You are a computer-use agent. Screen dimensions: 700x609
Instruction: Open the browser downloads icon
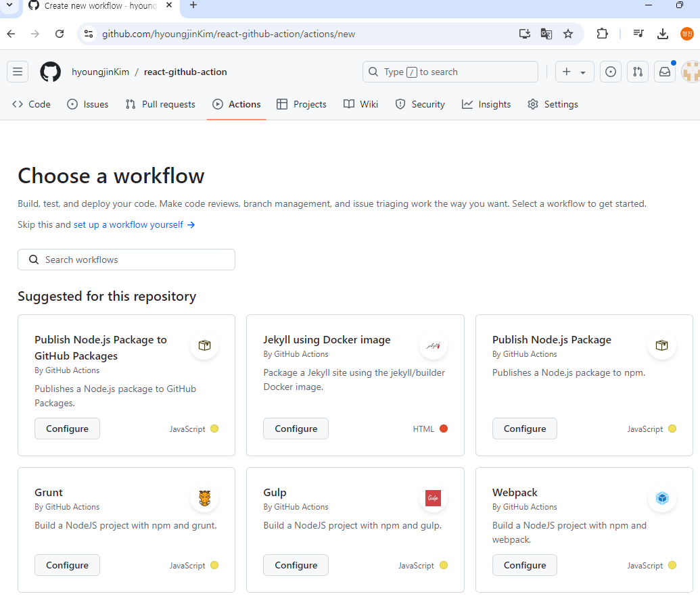pos(663,34)
